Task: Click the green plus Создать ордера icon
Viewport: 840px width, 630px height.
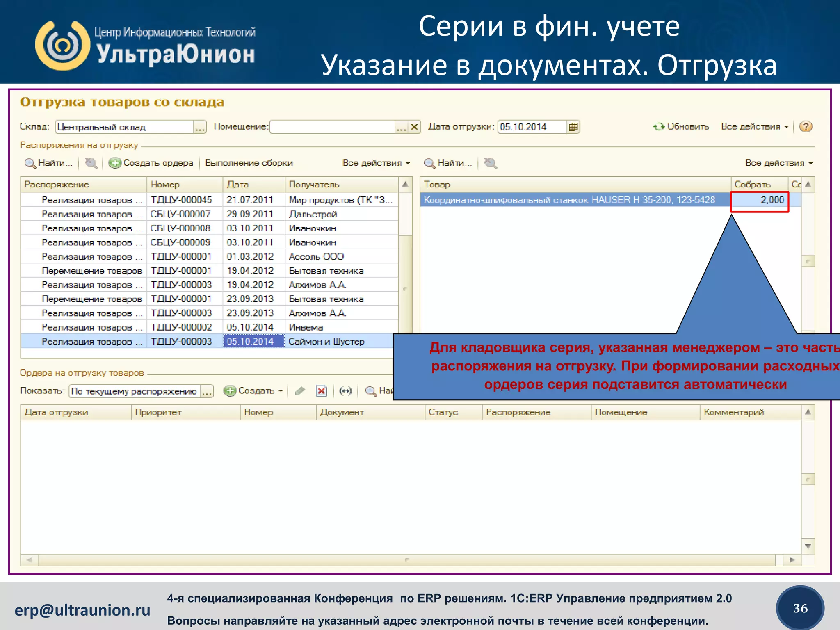Action: pos(115,163)
